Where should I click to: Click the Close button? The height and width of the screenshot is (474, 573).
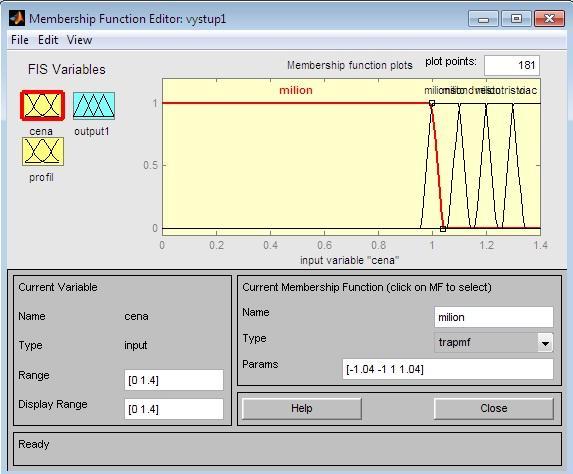[x=494, y=408]
